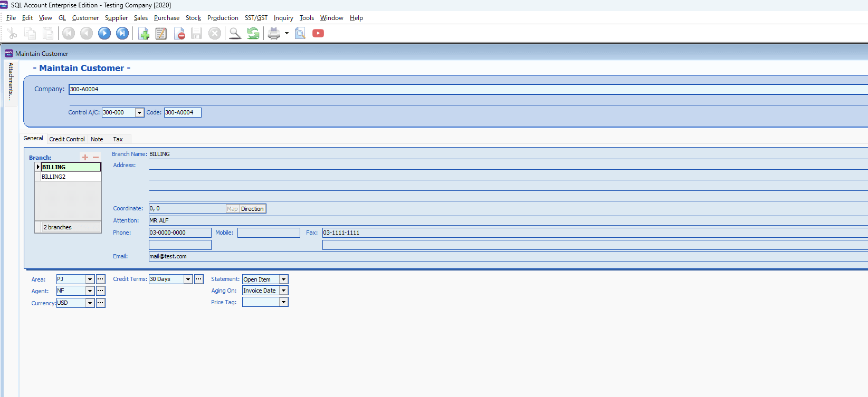This screenshot has height=397, width=868.
Task: Open Credit Terms lookup ellipsis button
Action: click(x=198, y=279)
